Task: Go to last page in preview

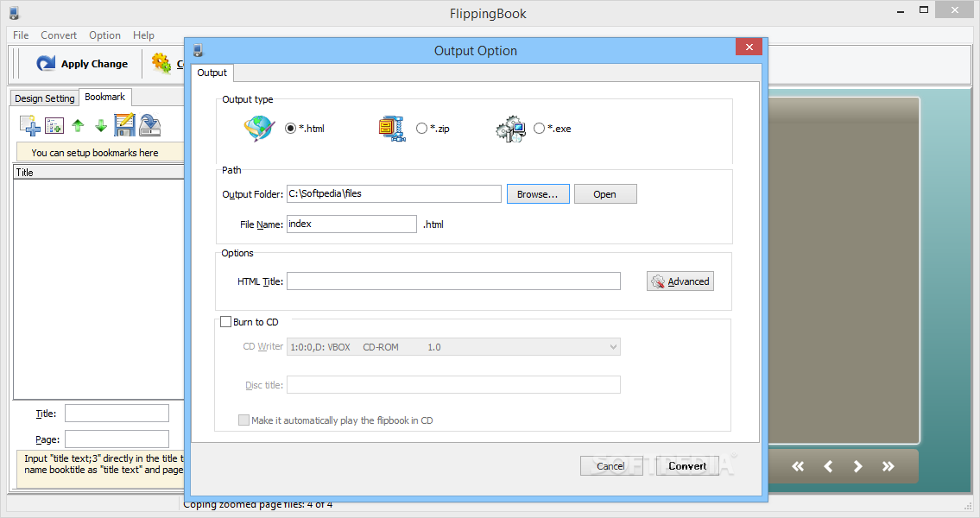Action: pos(888,466)
